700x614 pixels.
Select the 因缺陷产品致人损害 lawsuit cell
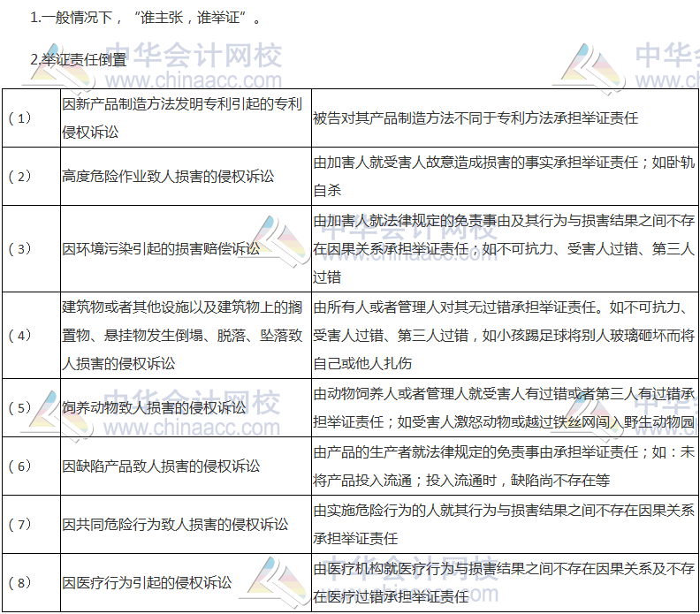point(161,466)
